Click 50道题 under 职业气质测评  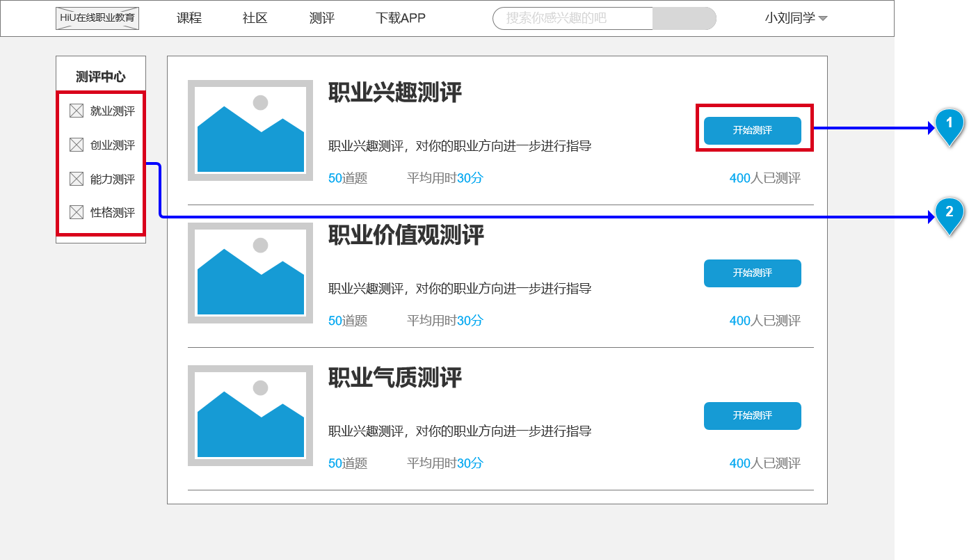[x=348, y=463]
